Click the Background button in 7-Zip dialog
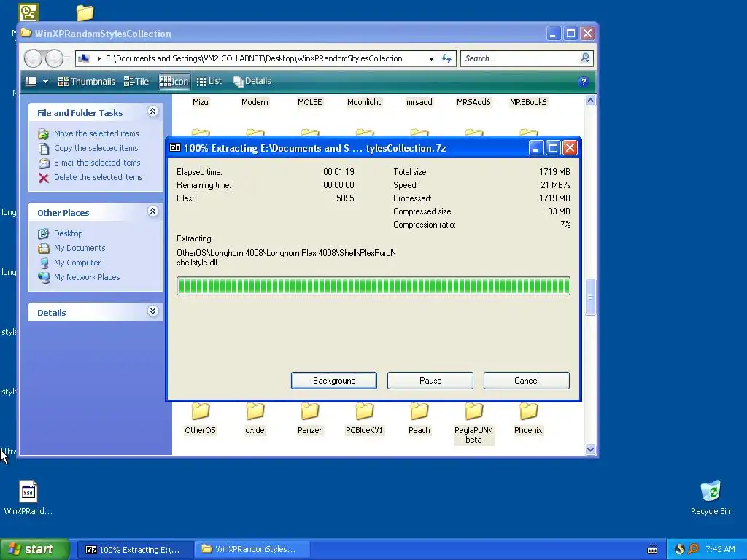747x560 pixels. [x=334, y=381]
